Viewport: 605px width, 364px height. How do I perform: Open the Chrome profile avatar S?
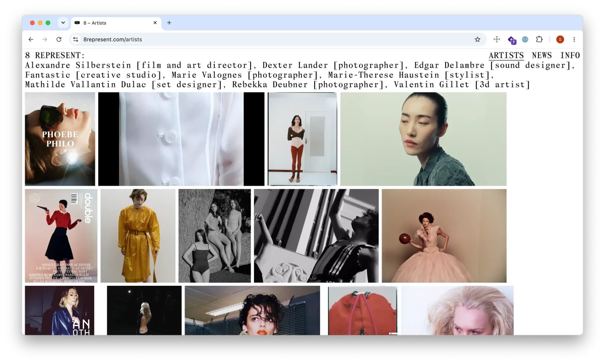click(560, 39)
